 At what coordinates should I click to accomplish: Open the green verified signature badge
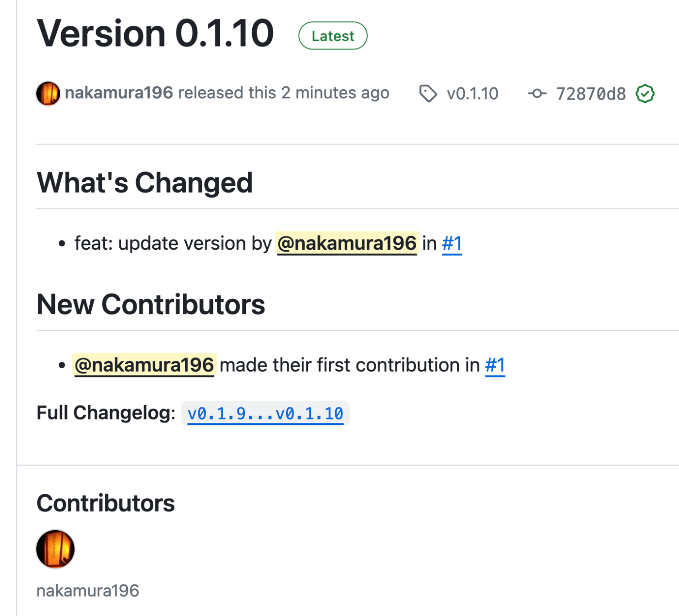coord(645,94)
